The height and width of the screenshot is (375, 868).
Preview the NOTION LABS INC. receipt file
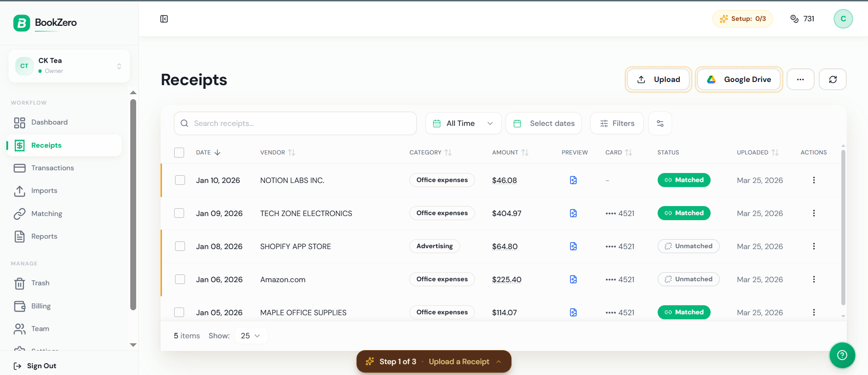(573, 180)
